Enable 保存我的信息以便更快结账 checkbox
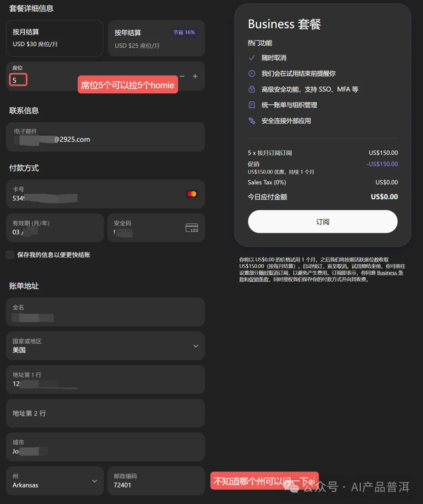Viewport: 423px width, 504px height. (10, 254)
